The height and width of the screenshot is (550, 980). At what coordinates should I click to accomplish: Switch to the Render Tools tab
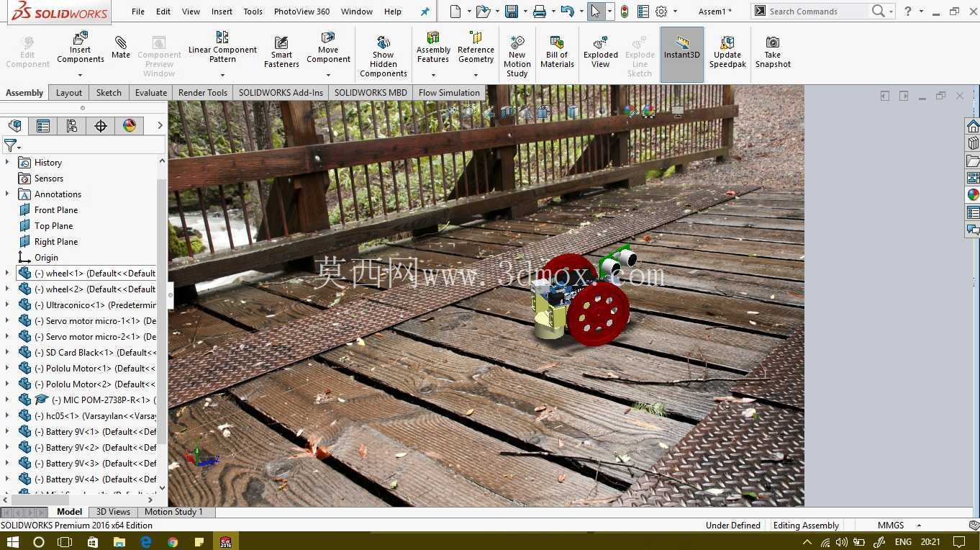[203, 92]
